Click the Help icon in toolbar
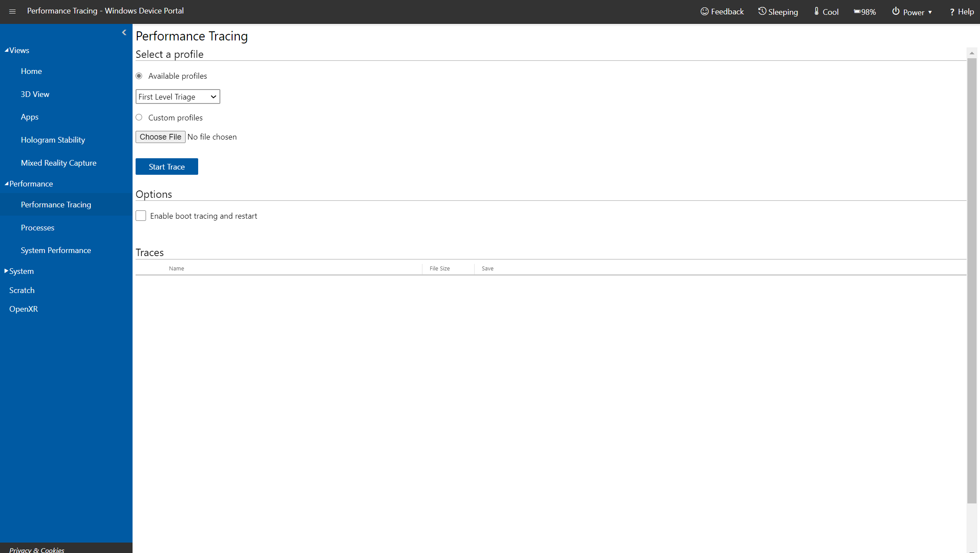 [x=963, y=11]
